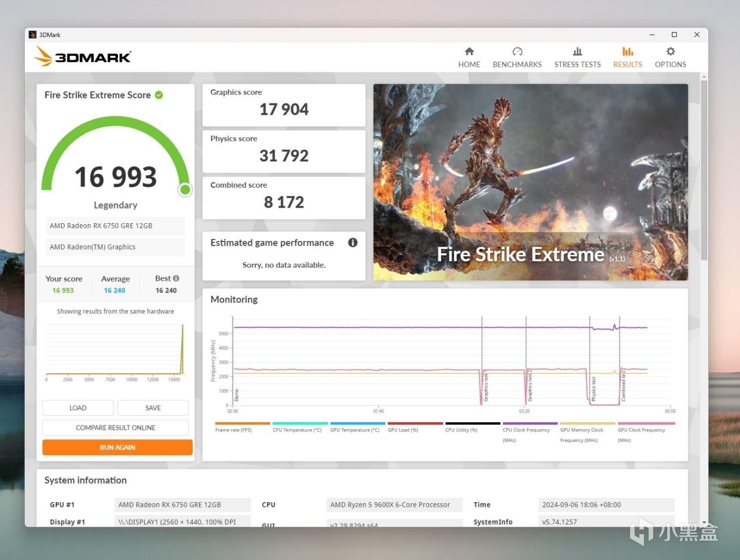Click the Combined score value 8 172
Viewport: 740px width, 560px height.
click(284, 202)
